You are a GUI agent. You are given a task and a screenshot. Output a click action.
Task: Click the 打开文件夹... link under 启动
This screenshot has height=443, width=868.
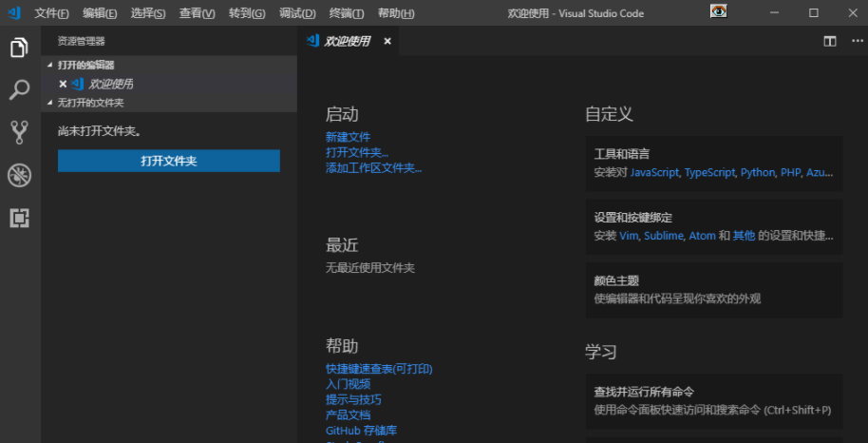point(357,152)
